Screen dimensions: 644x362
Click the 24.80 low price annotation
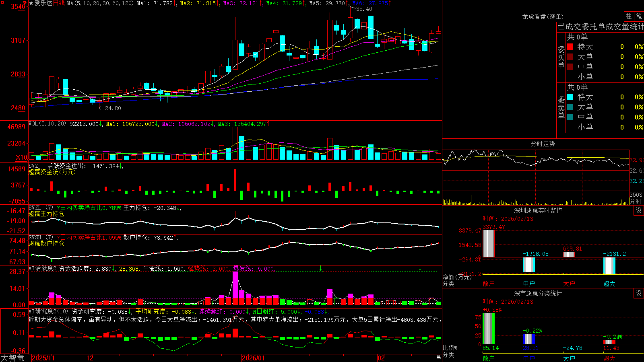click(113, 108)
